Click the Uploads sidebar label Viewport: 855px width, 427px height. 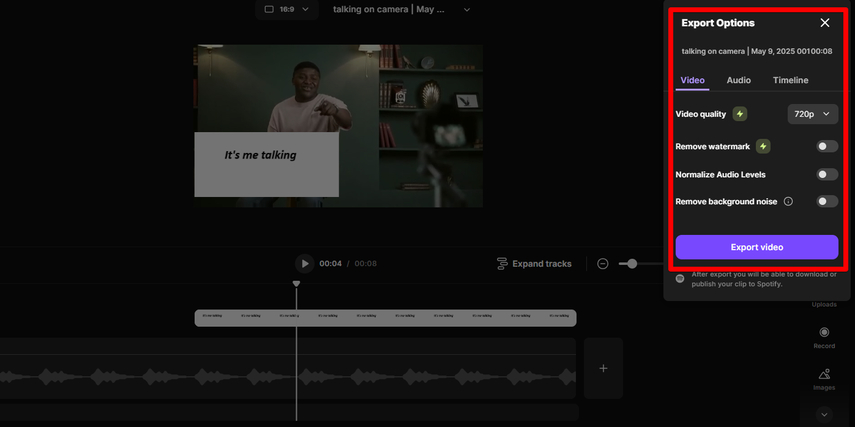pyautogui.click(x=824, y=304)
